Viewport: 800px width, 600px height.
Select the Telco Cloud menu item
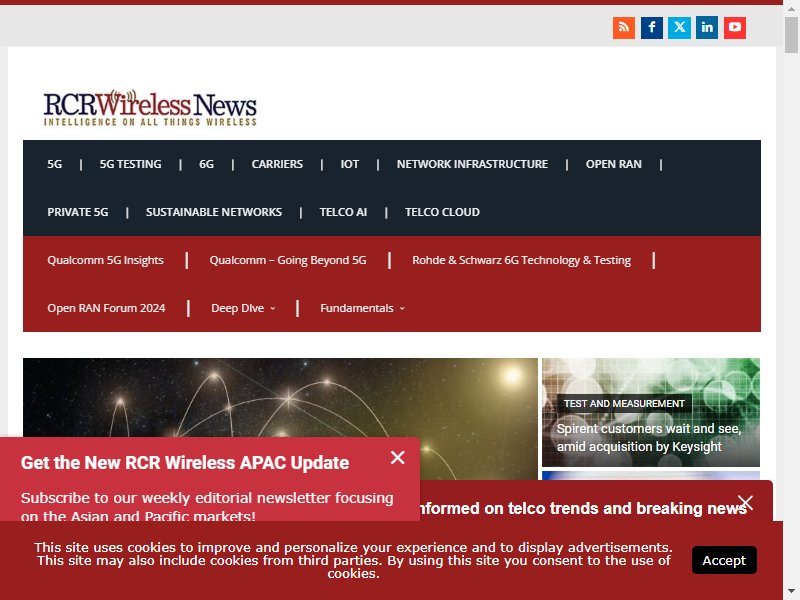pyautogui.click(x=442, y=212)
